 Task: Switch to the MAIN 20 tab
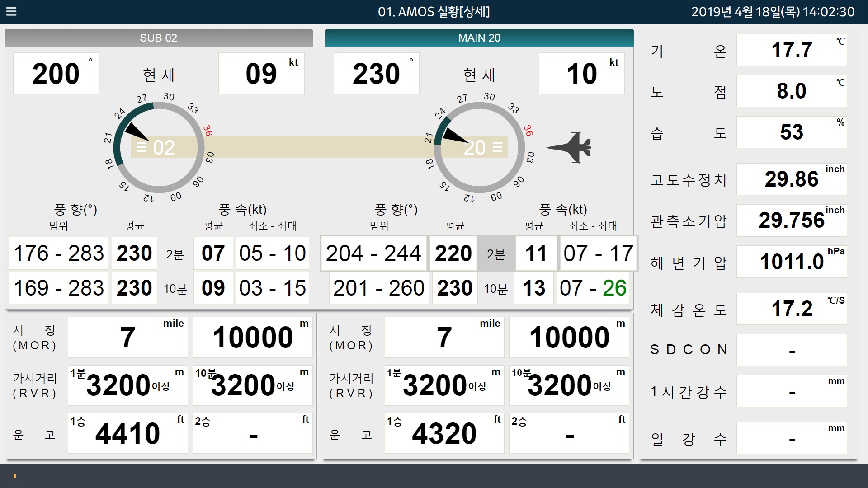[479, 38]
